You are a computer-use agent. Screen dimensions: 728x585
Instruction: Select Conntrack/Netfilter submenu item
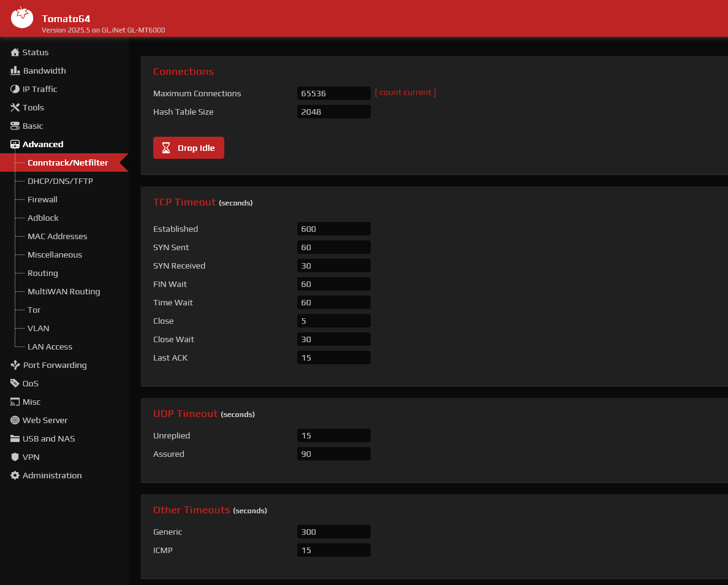click(64, 162)
